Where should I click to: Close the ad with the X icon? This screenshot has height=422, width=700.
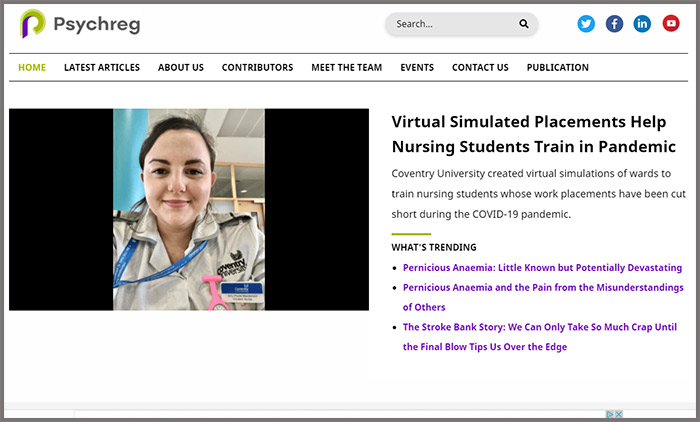619,414
